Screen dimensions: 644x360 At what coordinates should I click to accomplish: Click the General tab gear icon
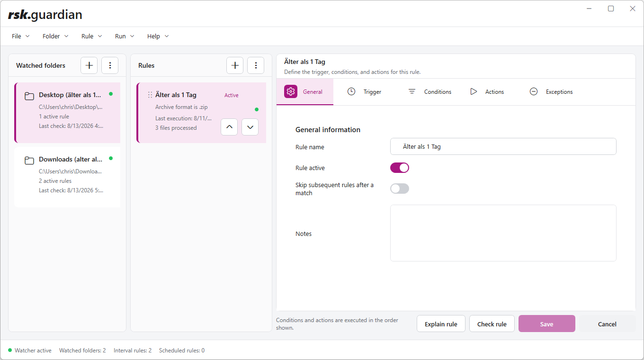(291, 91)
